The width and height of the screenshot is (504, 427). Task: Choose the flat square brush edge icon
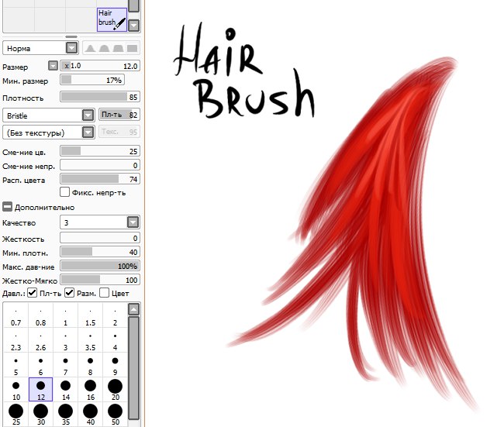pyautogui.click(x=132, y=49)
